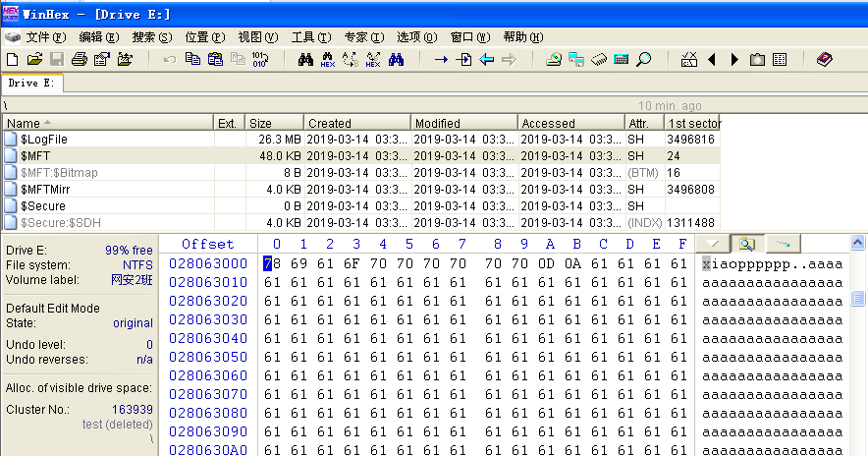
Task: Click the wave-line button above text column
Action: 783,244
